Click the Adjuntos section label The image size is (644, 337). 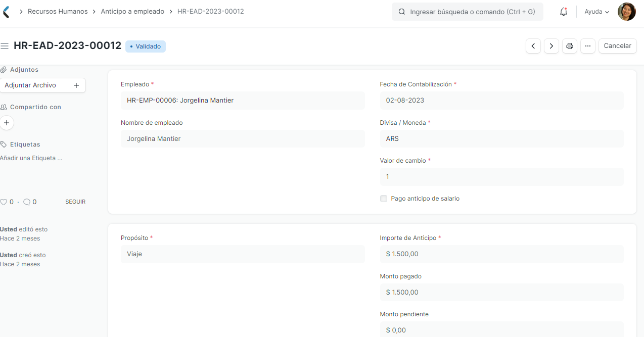click(24, 70)
